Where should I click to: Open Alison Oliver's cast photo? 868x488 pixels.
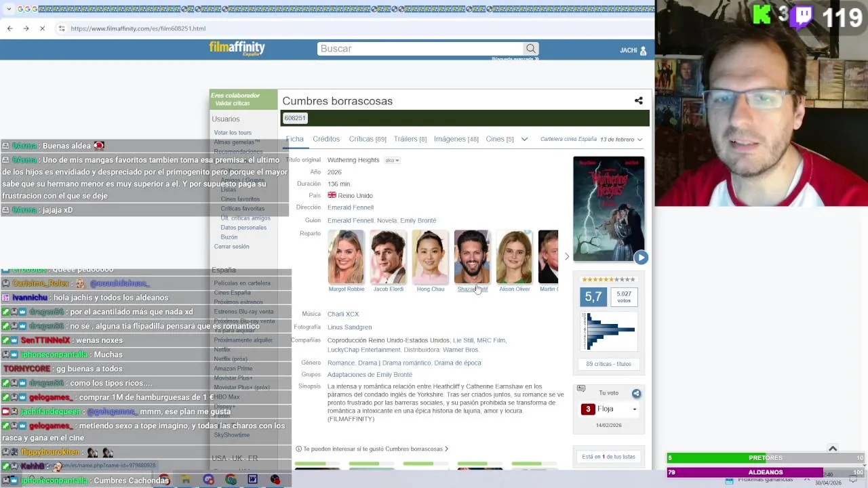click(x=514, y=257)
